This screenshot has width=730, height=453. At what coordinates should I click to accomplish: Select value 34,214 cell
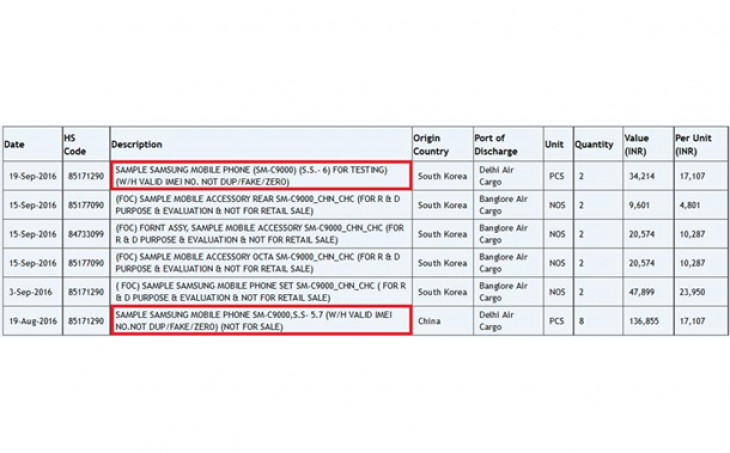pos(648,176)
